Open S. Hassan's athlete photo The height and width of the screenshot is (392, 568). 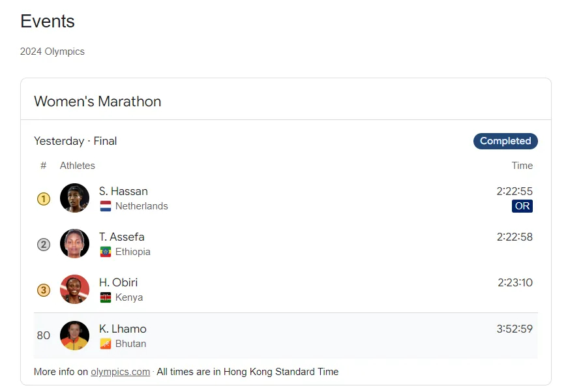click(74, 198)
